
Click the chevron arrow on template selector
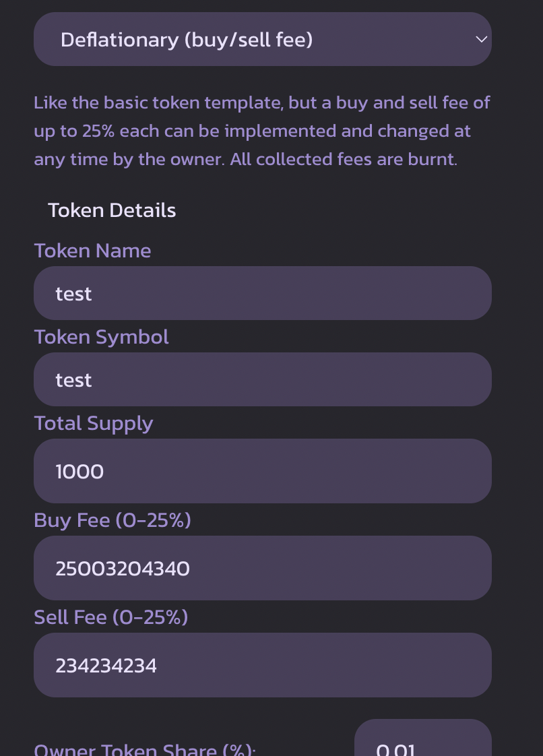click(481, 40)
